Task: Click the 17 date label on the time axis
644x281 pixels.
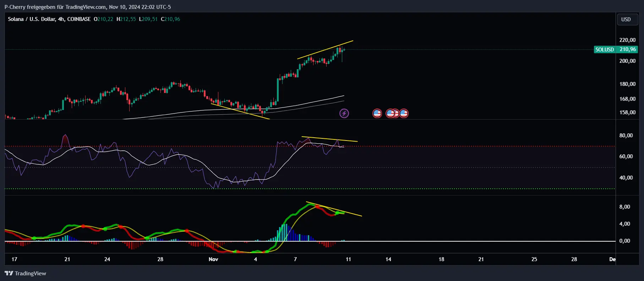Action: [14, 259]
